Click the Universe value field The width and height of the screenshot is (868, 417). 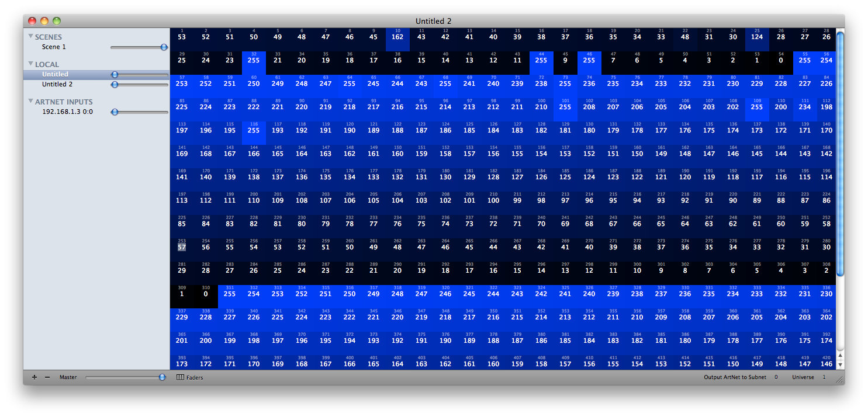click(x=824, y=377)
